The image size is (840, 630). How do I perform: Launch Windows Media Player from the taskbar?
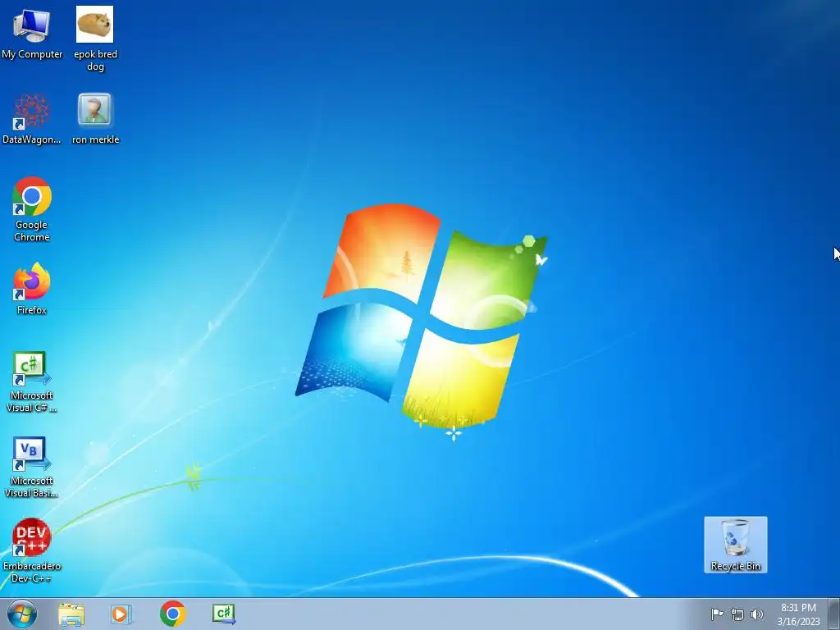(x=121, y=614)
